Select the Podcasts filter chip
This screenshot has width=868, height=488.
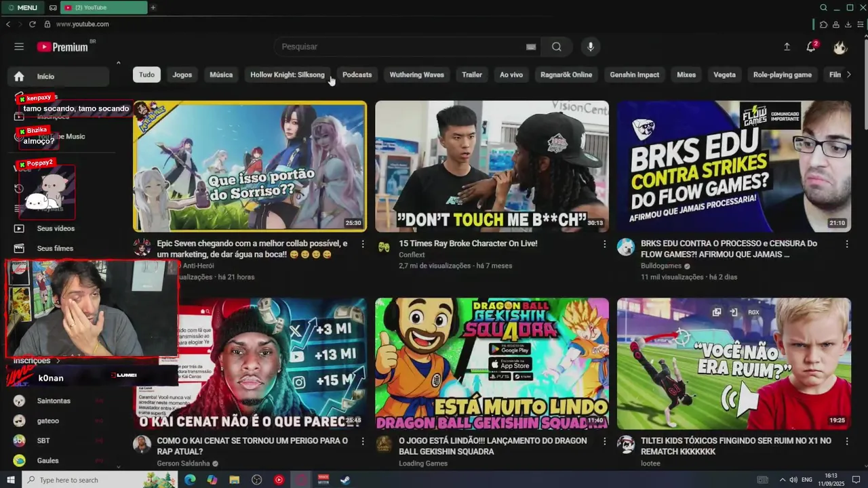[x=357, y=75]
